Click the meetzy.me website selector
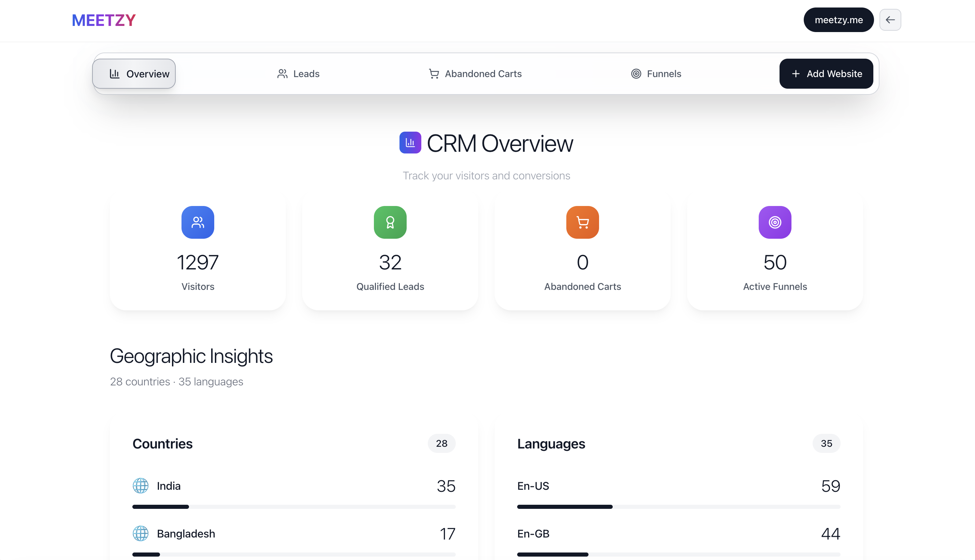This screenshot has width=975, height=560. pos(839,20)
